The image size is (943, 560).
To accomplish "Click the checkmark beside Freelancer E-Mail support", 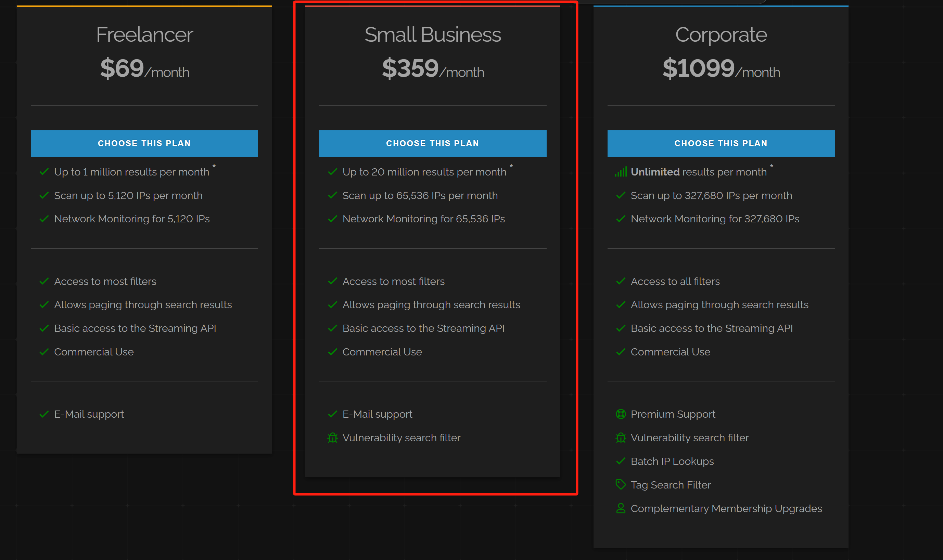I will point(44,414).
